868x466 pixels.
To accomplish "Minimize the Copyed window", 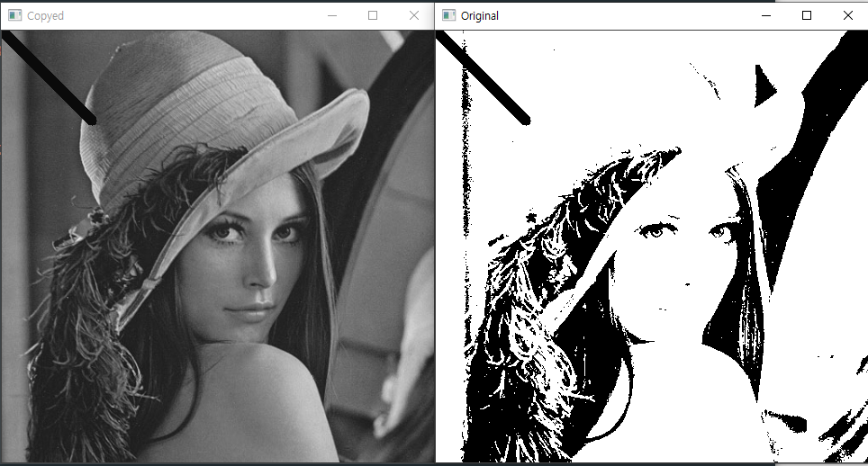I will (x=332, y=15).
